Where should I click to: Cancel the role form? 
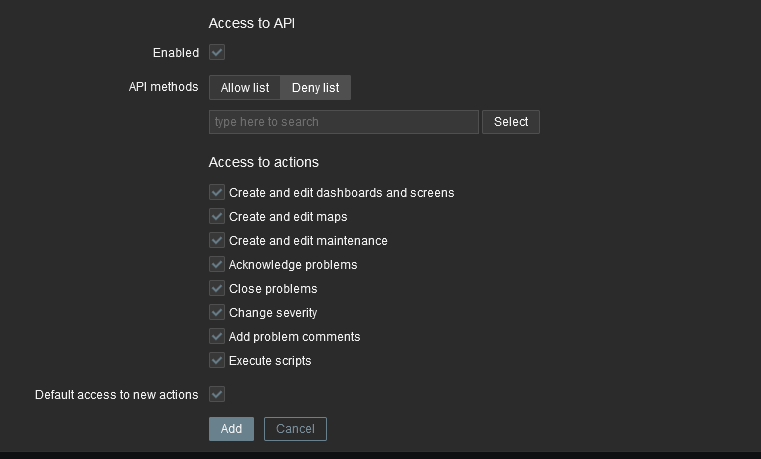[295, 429]
